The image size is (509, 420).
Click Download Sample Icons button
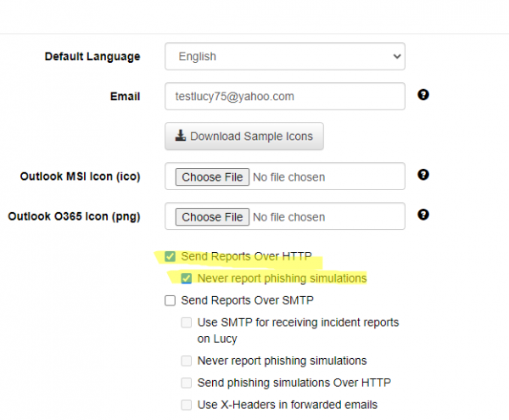[244, 137]
